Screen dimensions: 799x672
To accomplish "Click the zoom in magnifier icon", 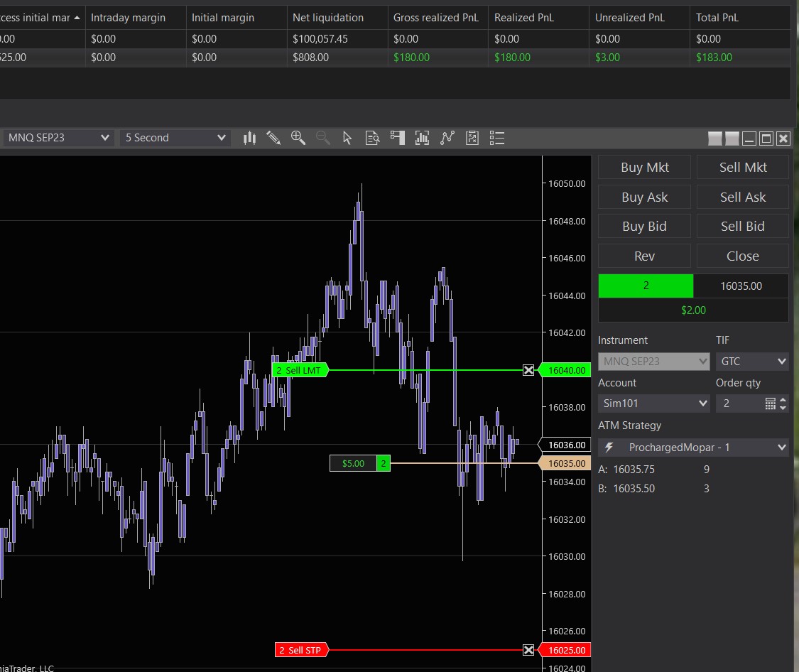I will pyautogui.click(x=298, y=138).
